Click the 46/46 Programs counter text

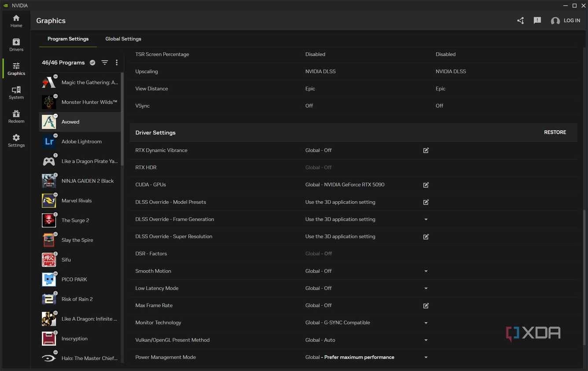(x=63, y=62)
